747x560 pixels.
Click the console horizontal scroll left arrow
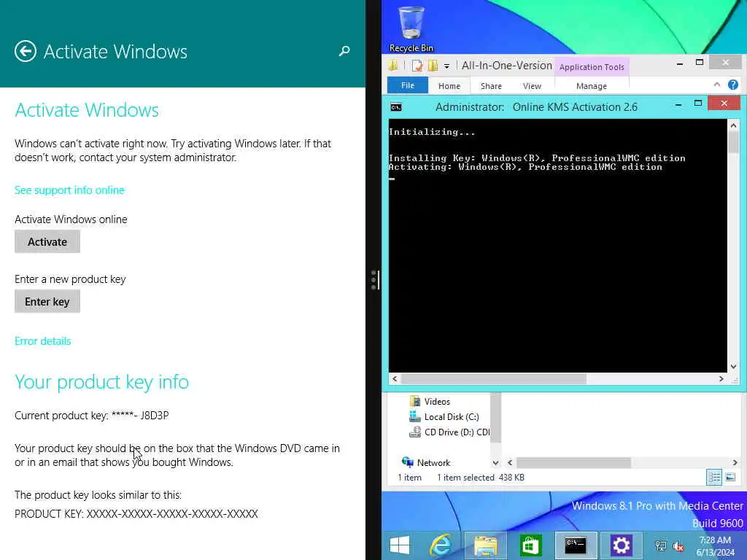[395, 379]
